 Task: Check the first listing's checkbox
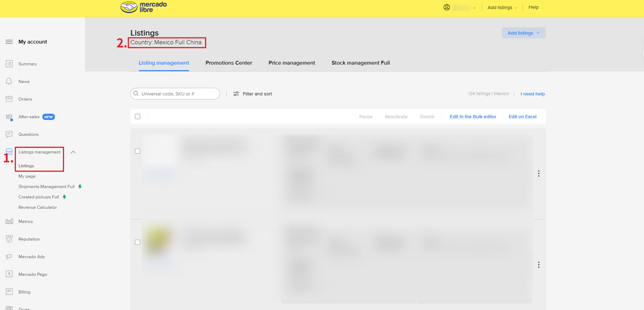pos(138,151)
